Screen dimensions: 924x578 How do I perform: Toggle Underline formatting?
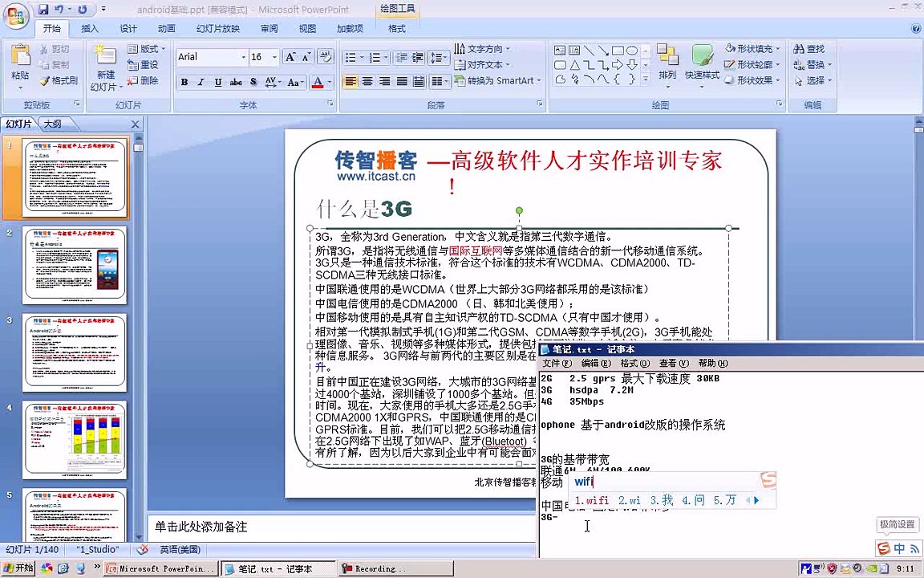[218, 82]
